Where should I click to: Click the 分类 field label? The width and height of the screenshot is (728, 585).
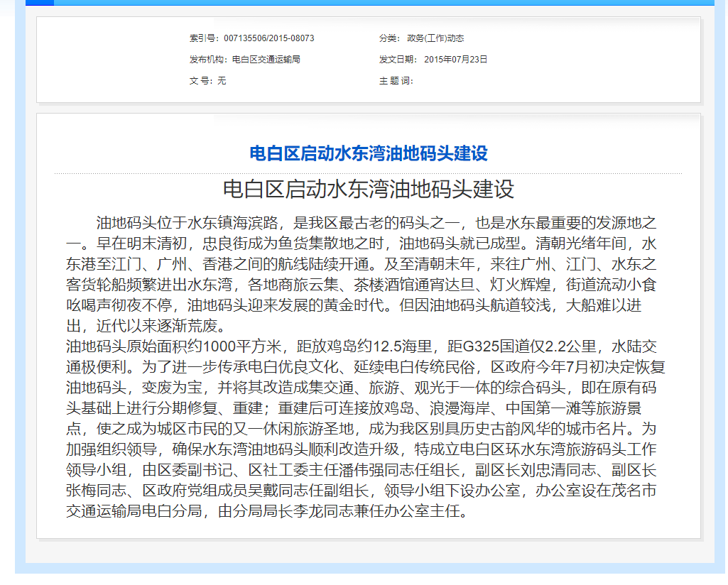pos(391,38)
